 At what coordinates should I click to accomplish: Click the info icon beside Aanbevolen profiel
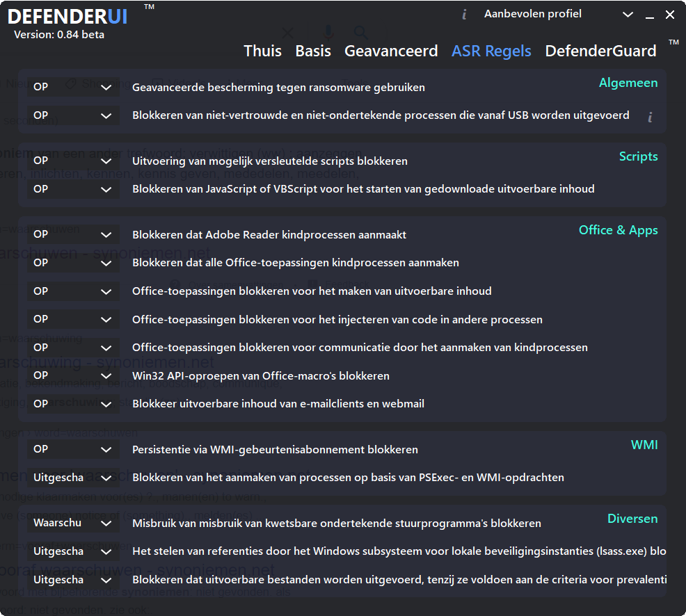(x=464, y=15)
